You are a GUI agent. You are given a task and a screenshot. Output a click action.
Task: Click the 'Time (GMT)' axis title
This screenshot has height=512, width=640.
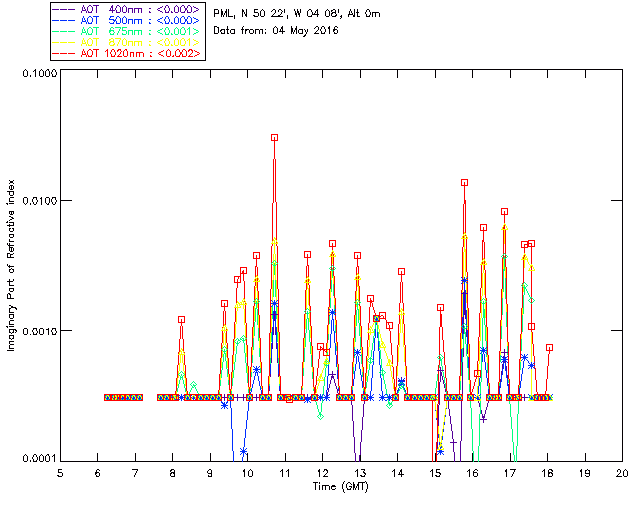coord(341,487)
